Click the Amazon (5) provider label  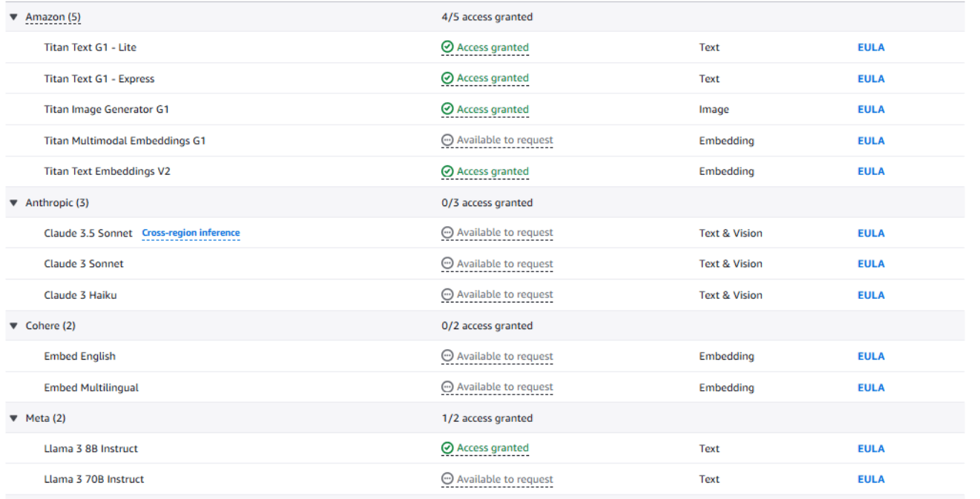click(x=53, y=17)
